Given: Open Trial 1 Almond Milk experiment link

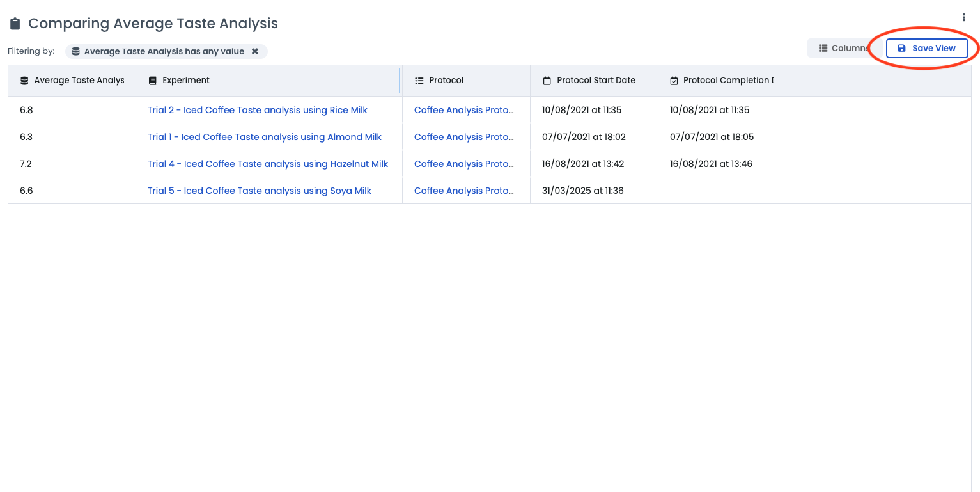Looking at the screenshot, I should [264, 137].
